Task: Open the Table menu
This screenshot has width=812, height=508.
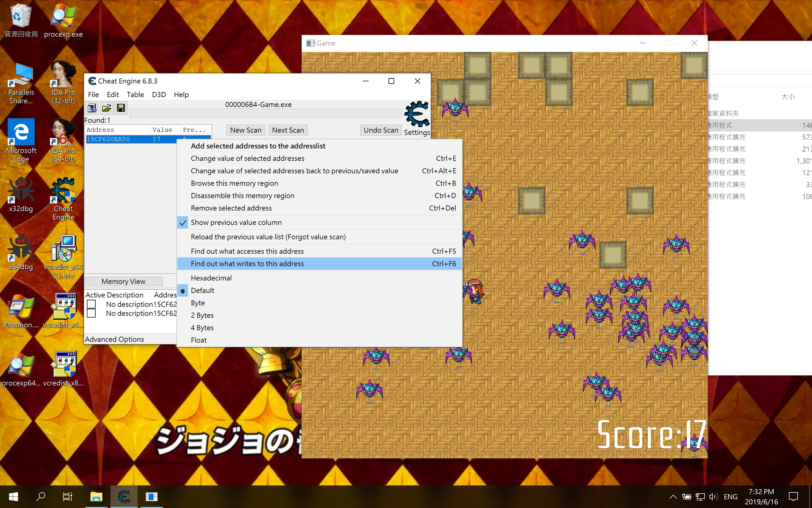Action: [x=135, y=95]
